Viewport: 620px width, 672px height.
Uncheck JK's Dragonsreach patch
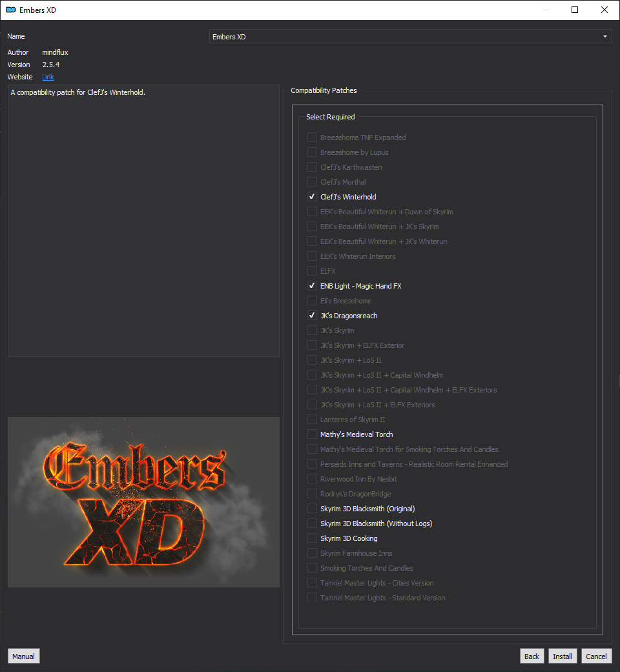point(312,316)
